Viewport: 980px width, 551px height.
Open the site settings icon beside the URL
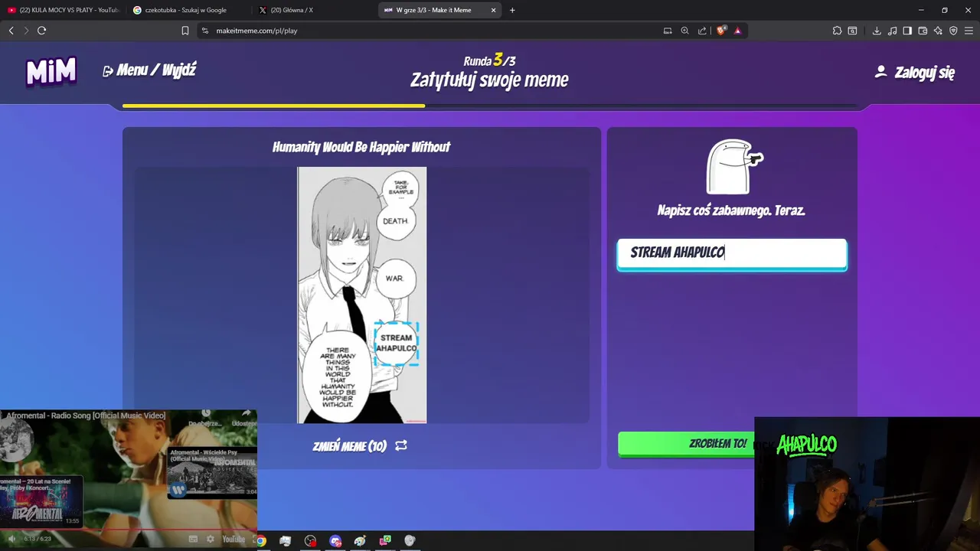[204, 31]
